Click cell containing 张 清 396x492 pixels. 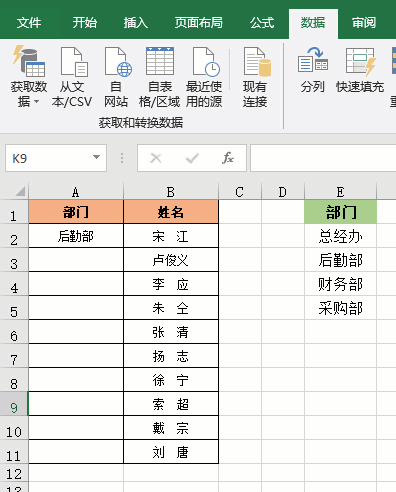pyautogui.click(x=171, y=332)
